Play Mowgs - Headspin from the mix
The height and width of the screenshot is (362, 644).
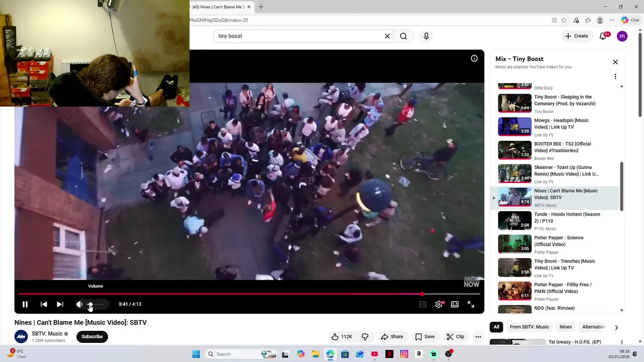click(555, 127)
